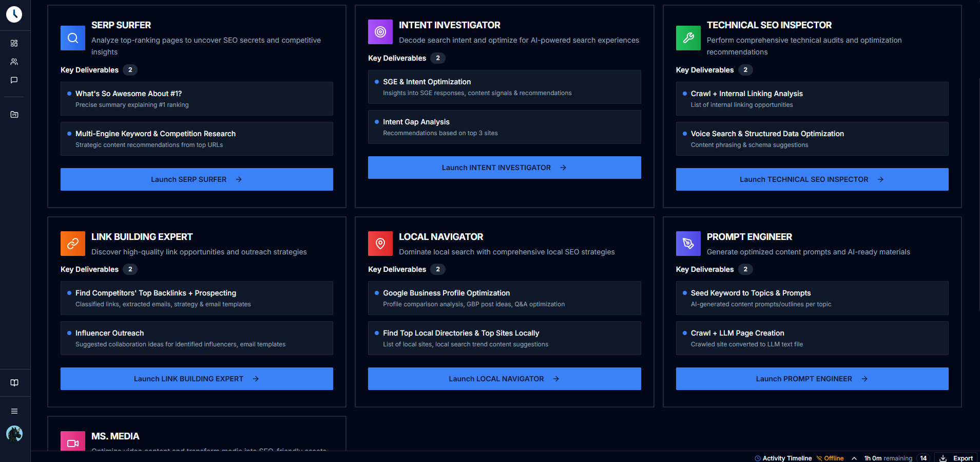
Task: Open the chat messages icon in sidebar
Action: pos(14,80)
